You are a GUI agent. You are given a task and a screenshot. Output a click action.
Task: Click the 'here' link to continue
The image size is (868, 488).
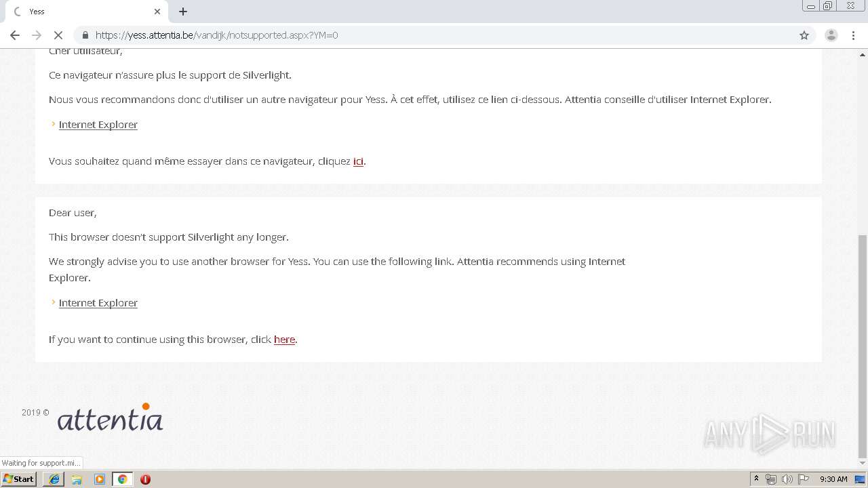(x=284, y=340)
